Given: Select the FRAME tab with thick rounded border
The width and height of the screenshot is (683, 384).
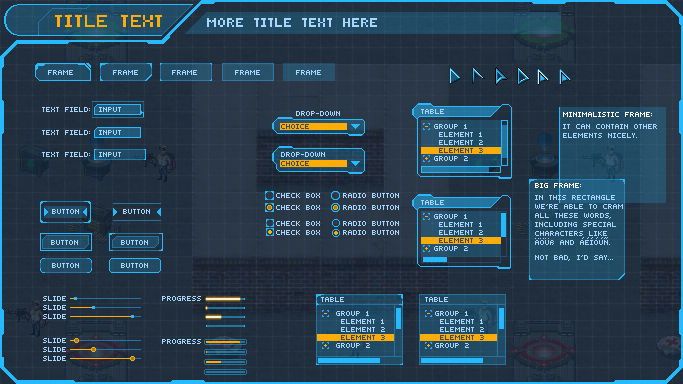Looking at the screenshot, I should [63, 72].
